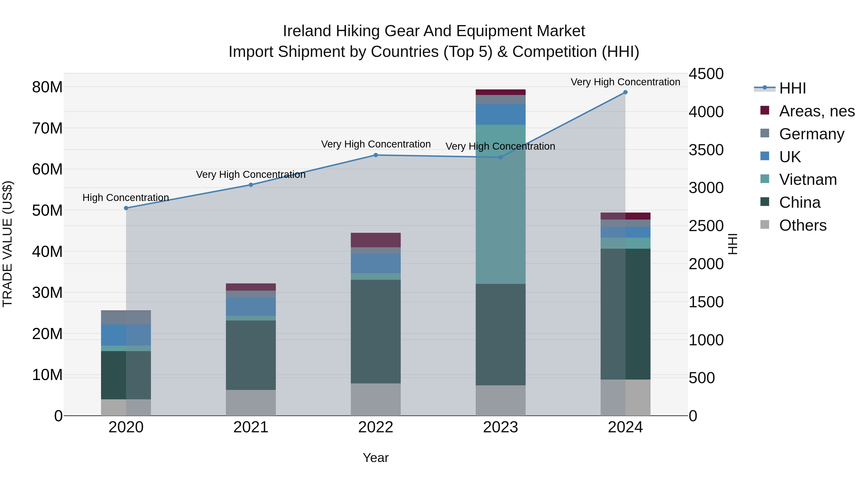The image size is (868, 488).
Task: Click the 2021 HHI data point
Action: 251,185
